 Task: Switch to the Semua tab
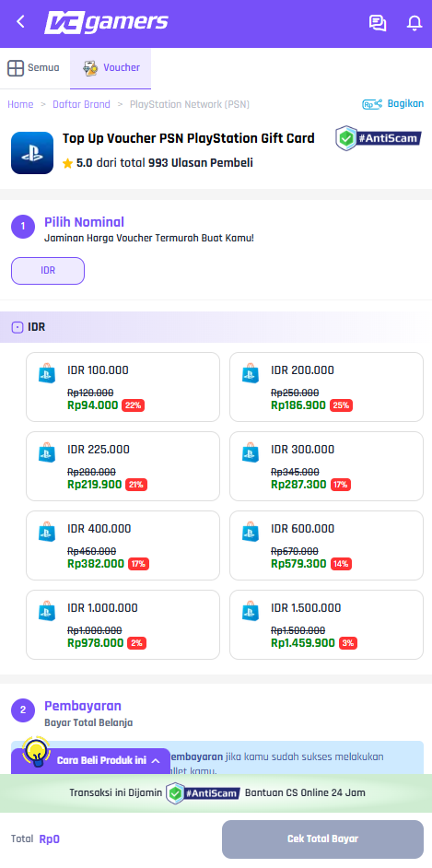click(34, 68)
